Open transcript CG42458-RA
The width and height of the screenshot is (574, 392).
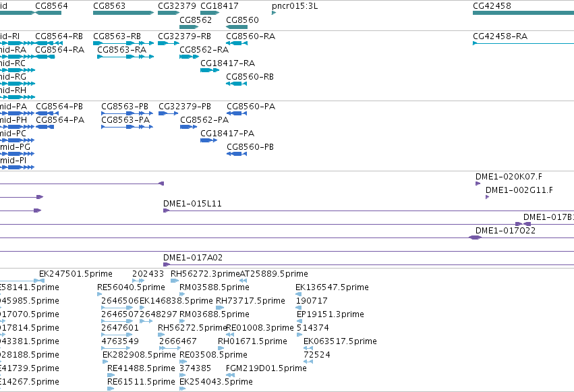tap(523, 43)
